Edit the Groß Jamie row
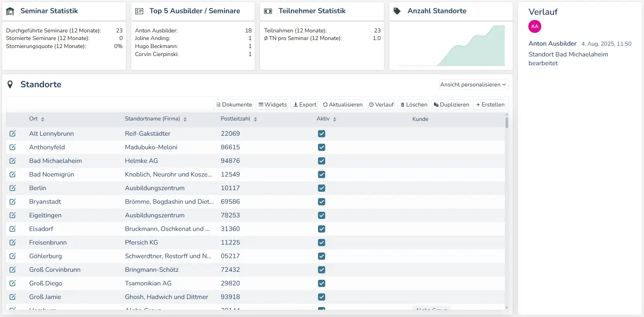The height and width of the screenshot is (317, 644). (x=13, y=297)
